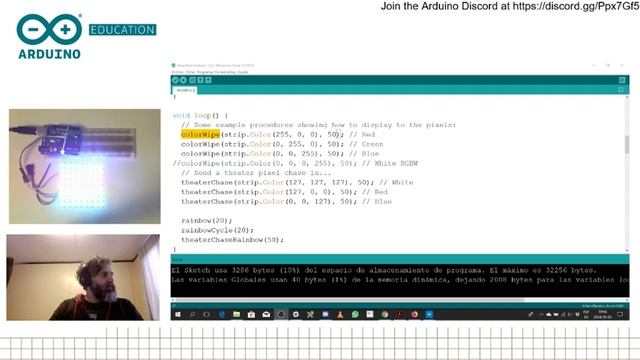Viewport: 640px width, 360px height.
Task: Click the taskbar clock and date
Action: (x=602, y=314)
